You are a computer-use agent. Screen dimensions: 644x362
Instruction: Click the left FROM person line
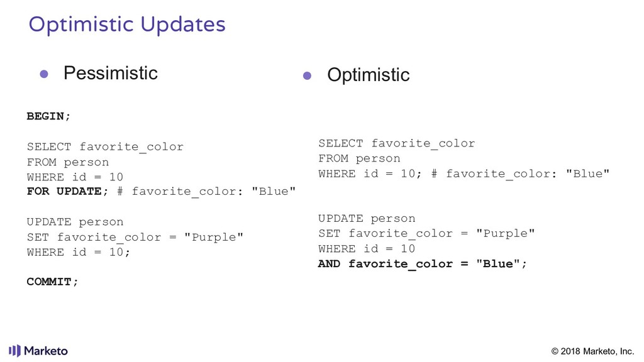tap(68, 162)
